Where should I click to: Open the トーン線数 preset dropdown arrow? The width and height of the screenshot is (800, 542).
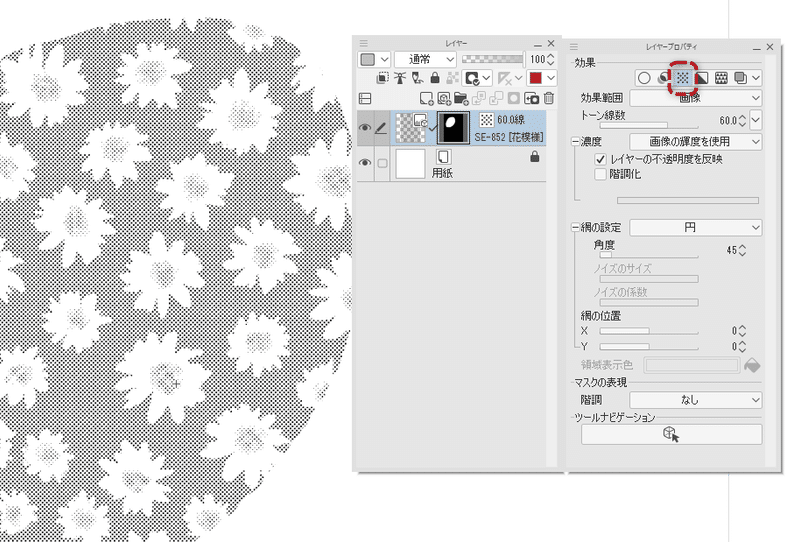pyautogui.click(x=756, y=120)
